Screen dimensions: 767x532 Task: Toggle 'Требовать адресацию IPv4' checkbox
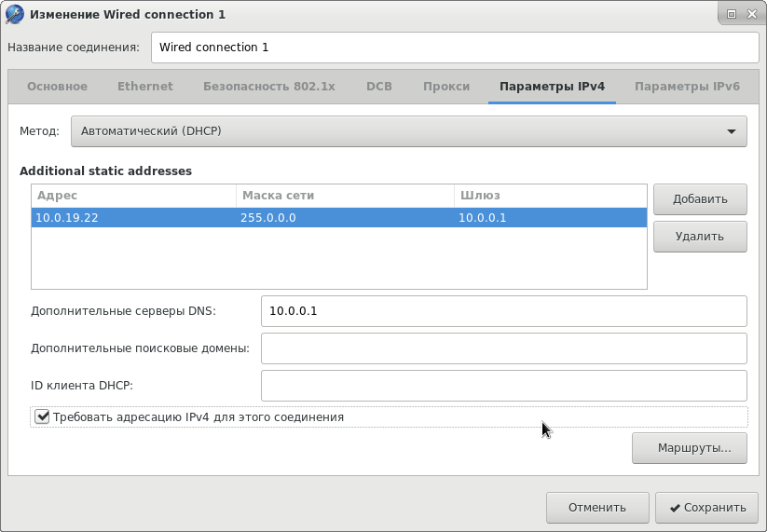42,416
